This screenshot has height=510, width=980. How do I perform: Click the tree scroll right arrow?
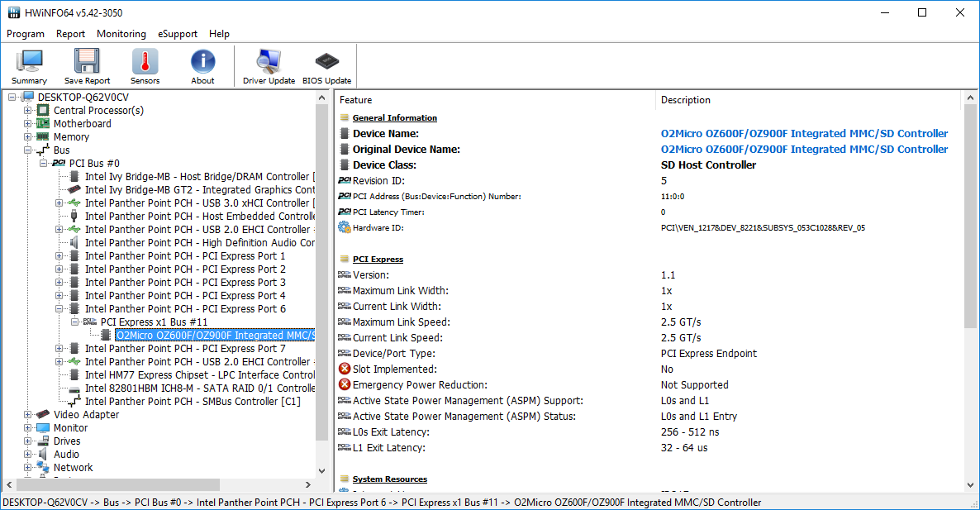pos(308,485)
